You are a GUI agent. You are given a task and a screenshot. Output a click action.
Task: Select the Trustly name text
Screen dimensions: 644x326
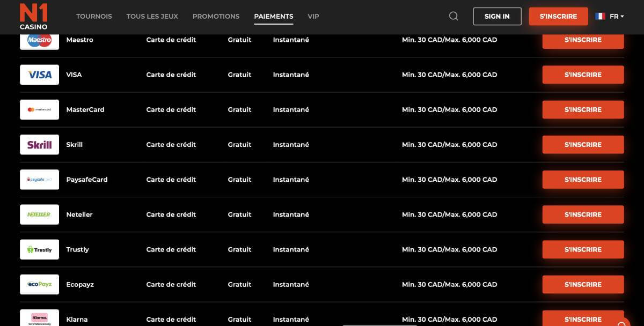(77, 249)
